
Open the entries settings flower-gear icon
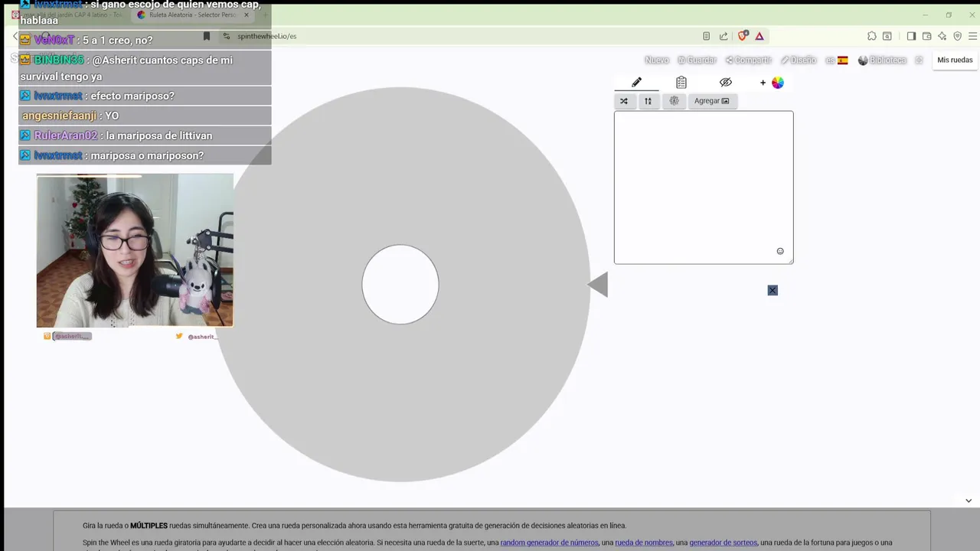click(x=674, y=101)
